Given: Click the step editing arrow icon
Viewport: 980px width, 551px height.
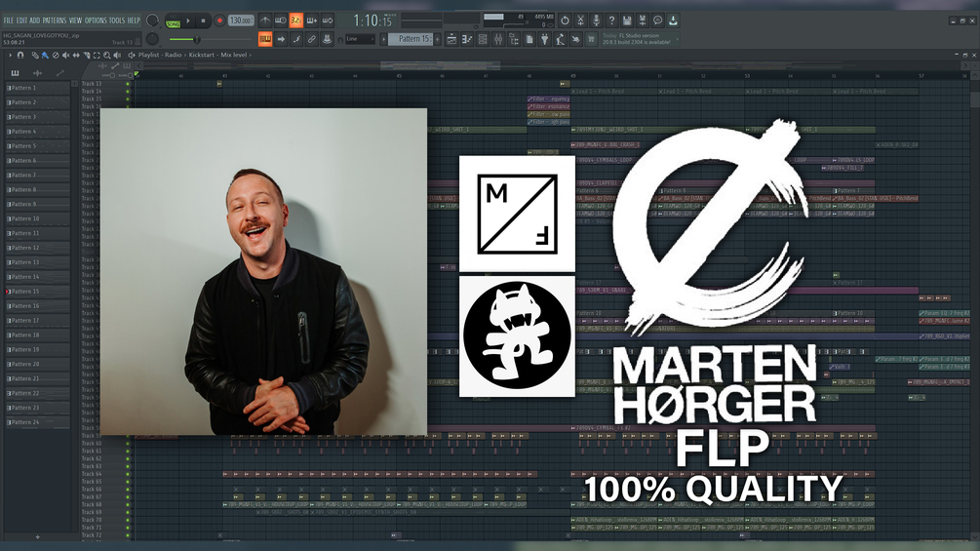Looking at the screenshot, I should [x=281, y=39].
